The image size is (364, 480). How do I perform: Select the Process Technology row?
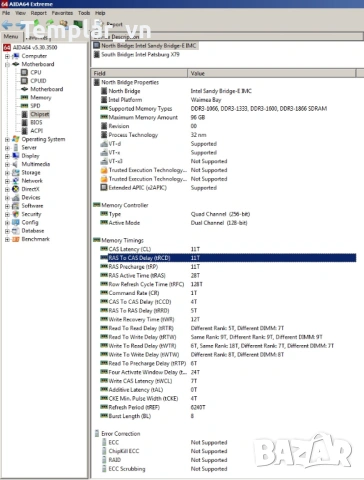(x=228, y=135)
